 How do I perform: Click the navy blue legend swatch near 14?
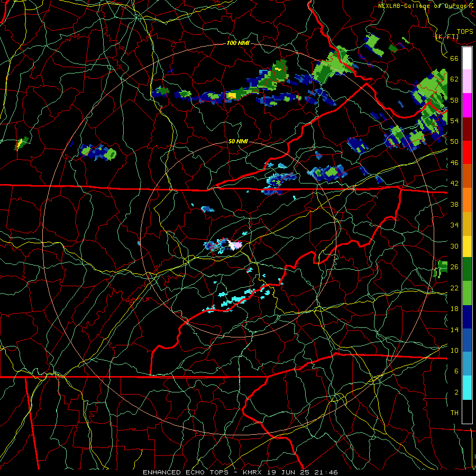coord(467,317)
